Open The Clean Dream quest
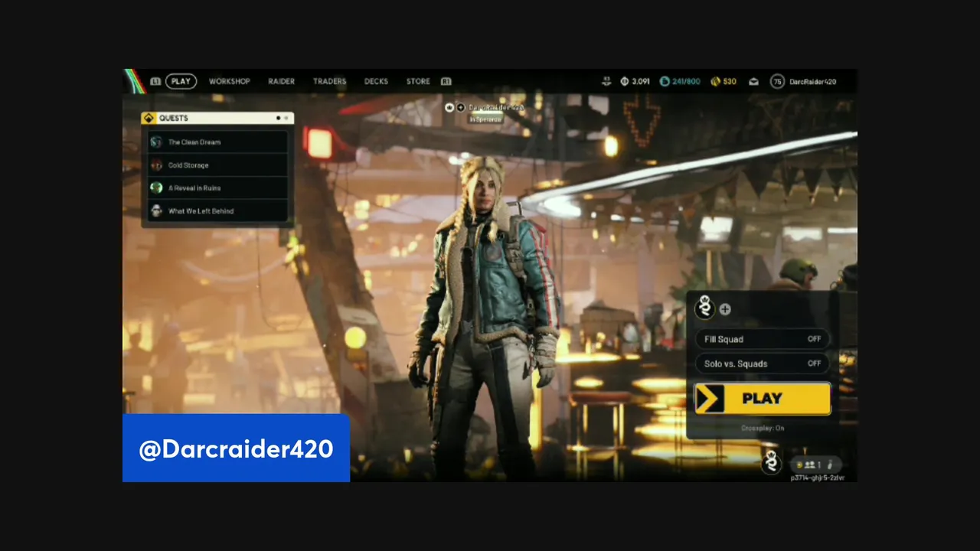Screen dimensions: 980x551 click(217, 142)
